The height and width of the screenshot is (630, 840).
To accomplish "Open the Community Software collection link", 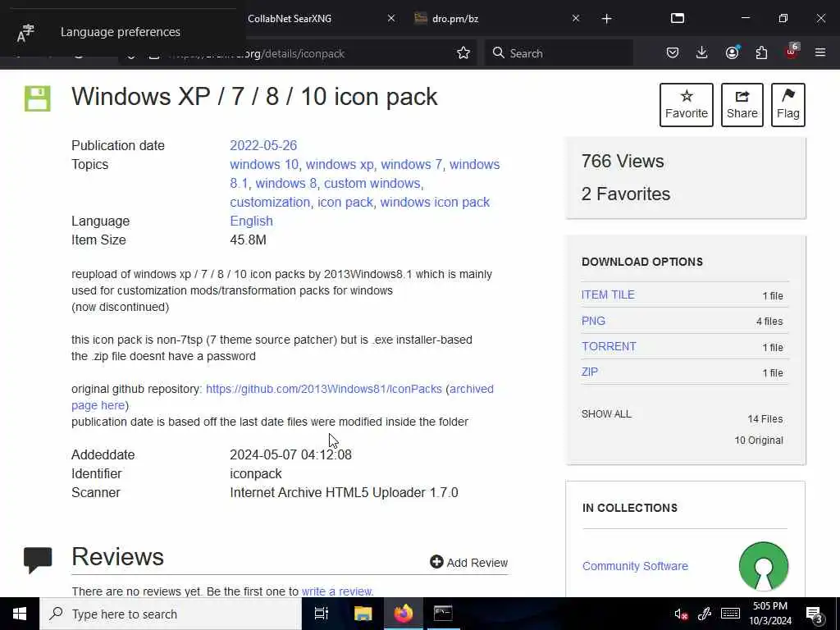I will [635, 566].
